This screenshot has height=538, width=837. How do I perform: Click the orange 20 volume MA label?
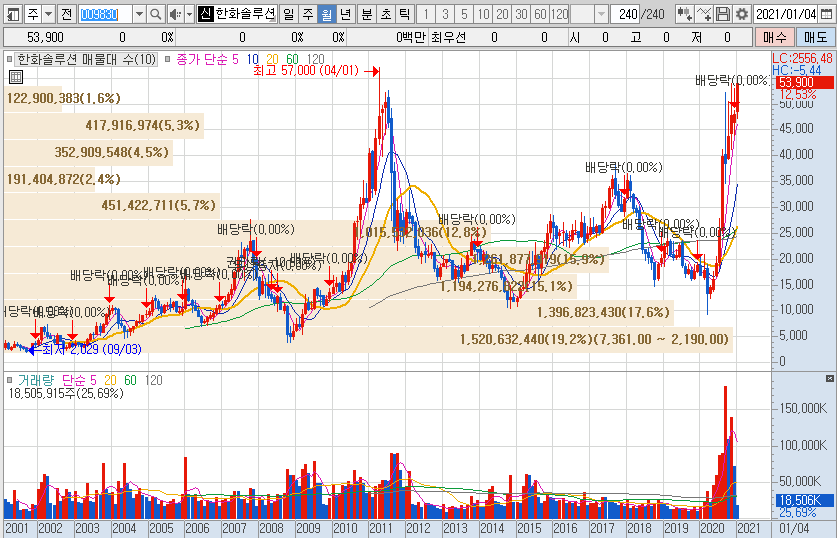click(x=110, y=380)
